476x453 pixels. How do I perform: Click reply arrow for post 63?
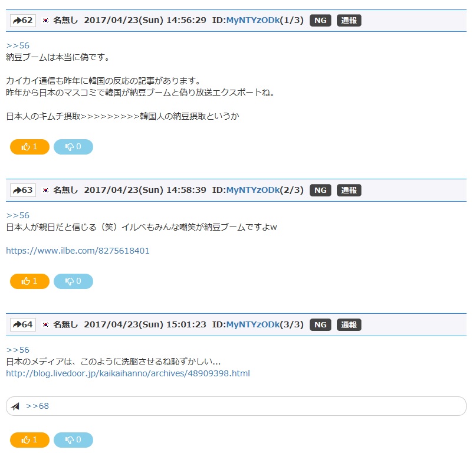(x=22, y=191)
